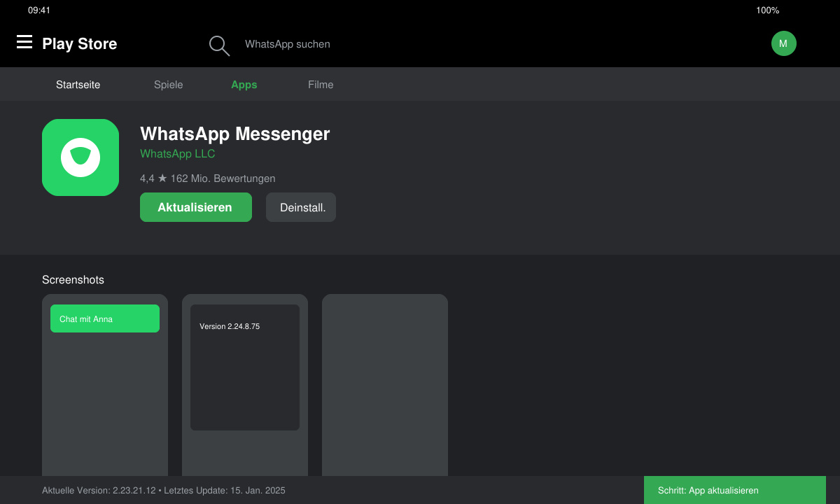Open the 'Version 2.24.8.75' screenshot

click(x=245, y=385)
